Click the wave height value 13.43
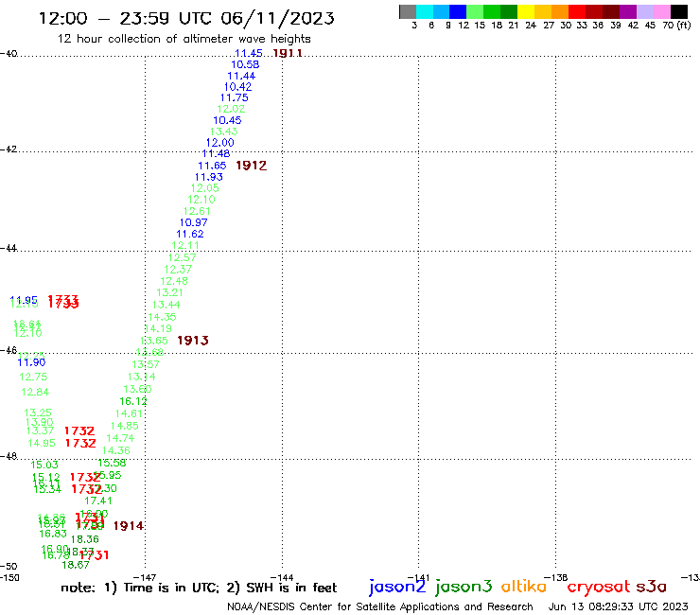 [x=223, y=132]
